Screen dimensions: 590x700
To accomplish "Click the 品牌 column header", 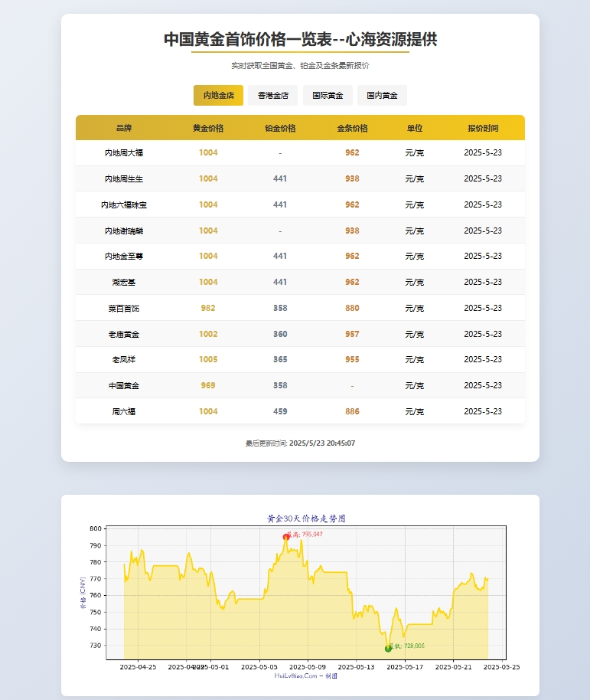I will click(x=124, y=128).
